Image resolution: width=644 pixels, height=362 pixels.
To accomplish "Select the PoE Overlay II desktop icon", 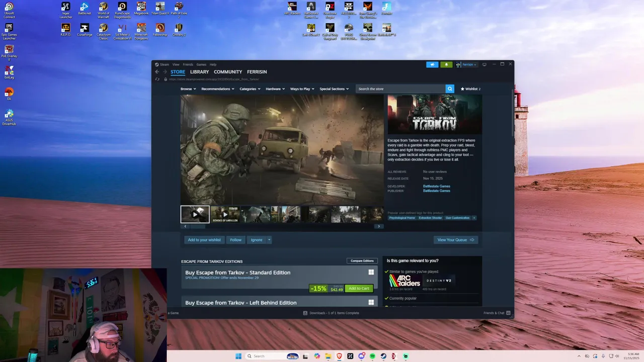I will tap(9, 52).
